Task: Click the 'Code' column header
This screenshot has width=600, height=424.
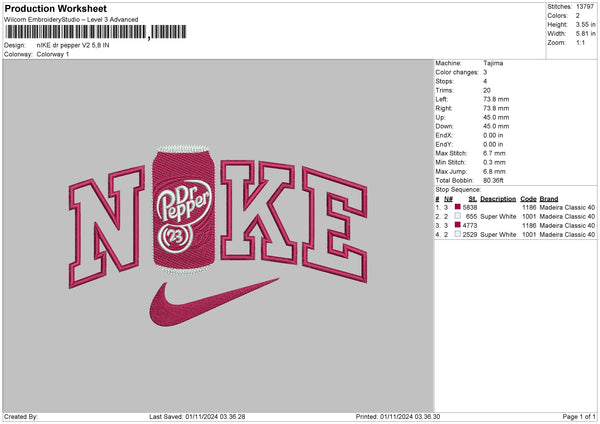Action: 528,199
